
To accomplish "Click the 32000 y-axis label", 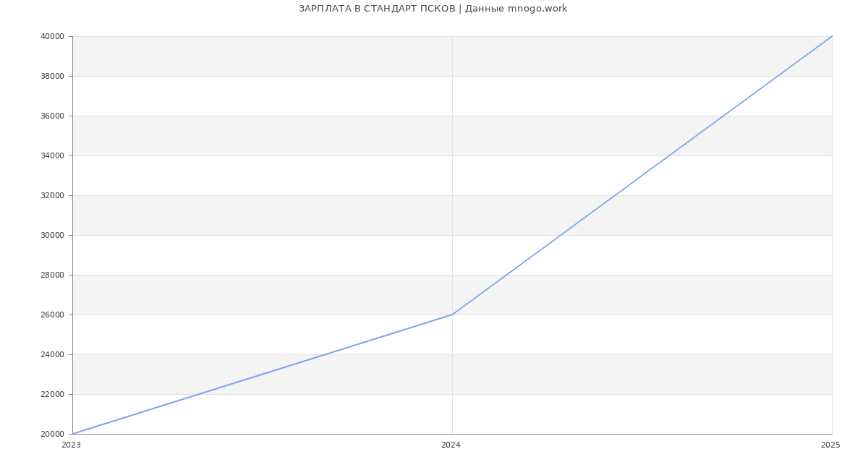I will coord(53,195).
